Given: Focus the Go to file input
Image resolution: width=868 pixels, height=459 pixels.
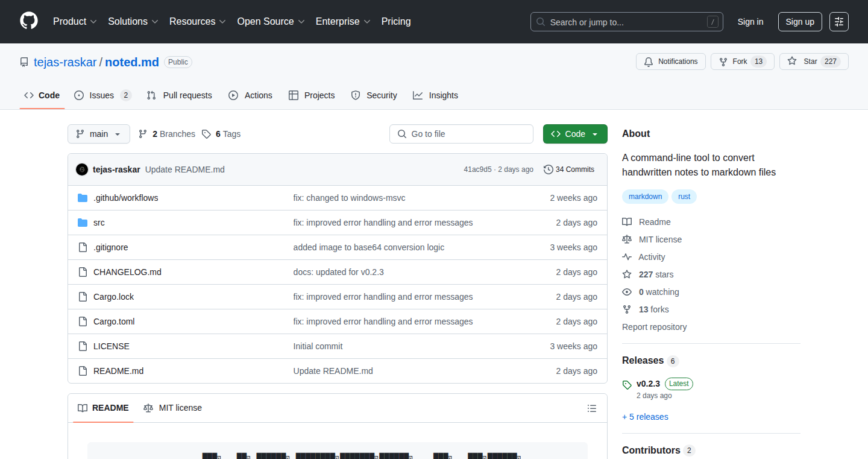Looking at the screenshot, I should (462, 134).
